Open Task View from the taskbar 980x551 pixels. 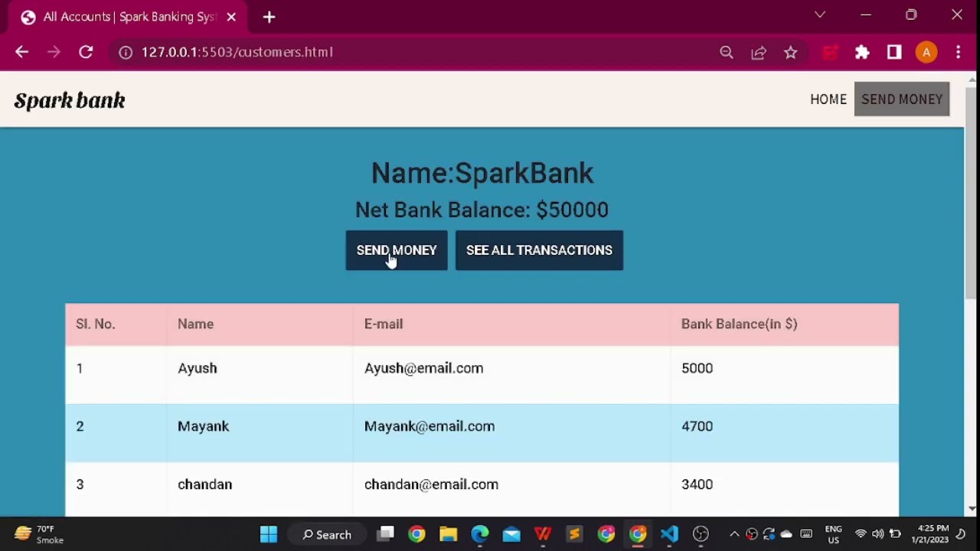point(385,534)
